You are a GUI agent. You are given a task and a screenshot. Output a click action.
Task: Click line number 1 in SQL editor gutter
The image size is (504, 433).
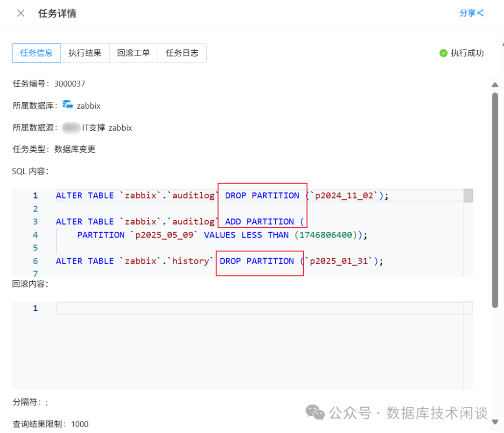click(35, 196)
